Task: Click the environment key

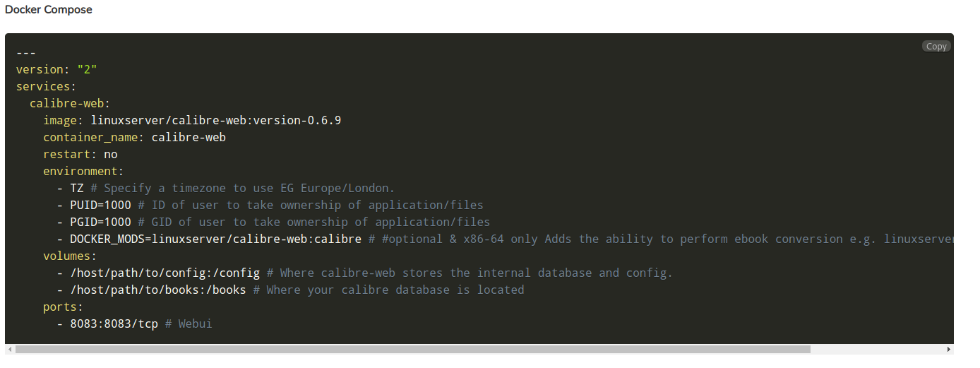Action: point(80,172)
